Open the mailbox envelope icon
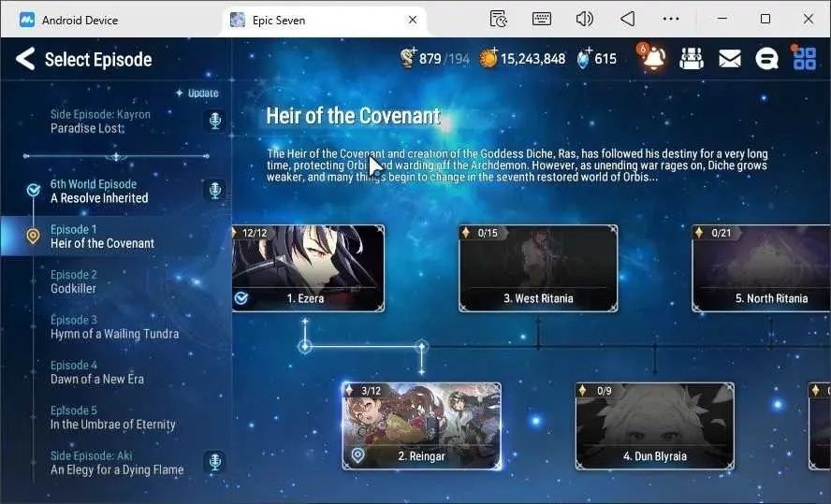The width and height of the screenshot is (831, 504). tap(730, 58)
